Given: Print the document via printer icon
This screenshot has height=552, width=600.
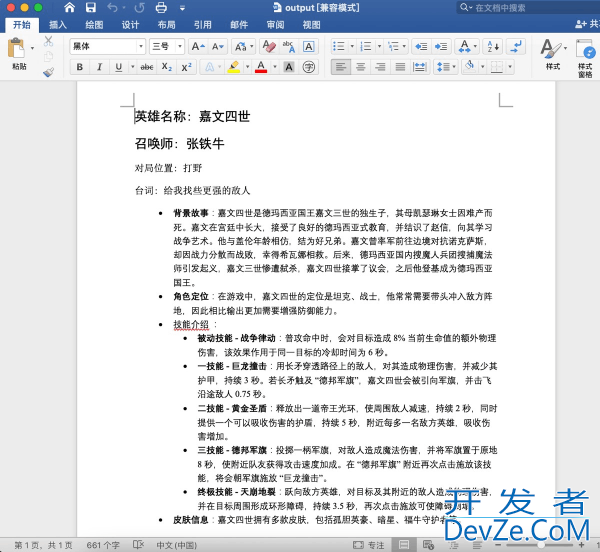Looking at the screenshot, I should click(x=161, y=7).
